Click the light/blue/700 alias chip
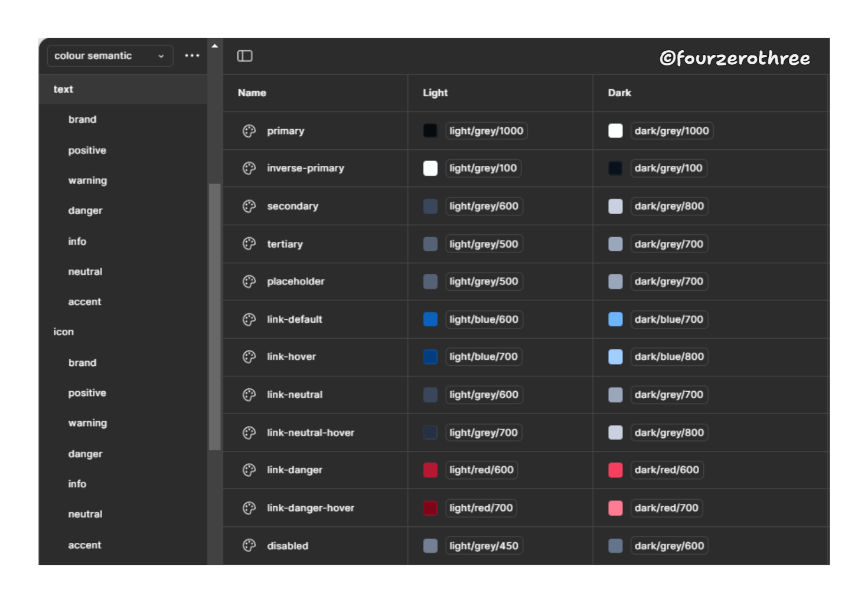The height and width of the screenshot is (603, 868). click(x=484, y=356)
